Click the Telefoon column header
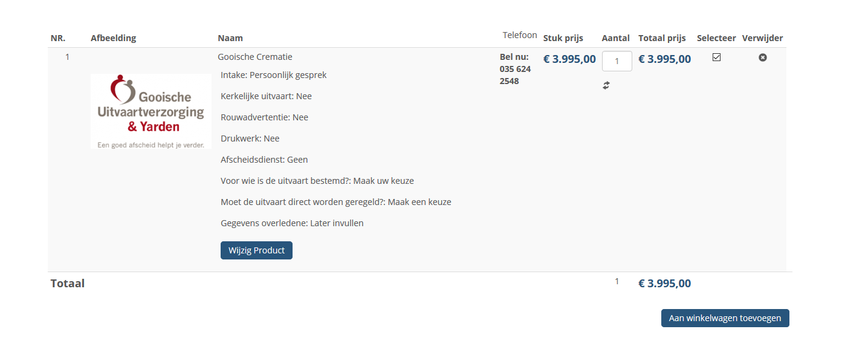 (x=520, y=36)
